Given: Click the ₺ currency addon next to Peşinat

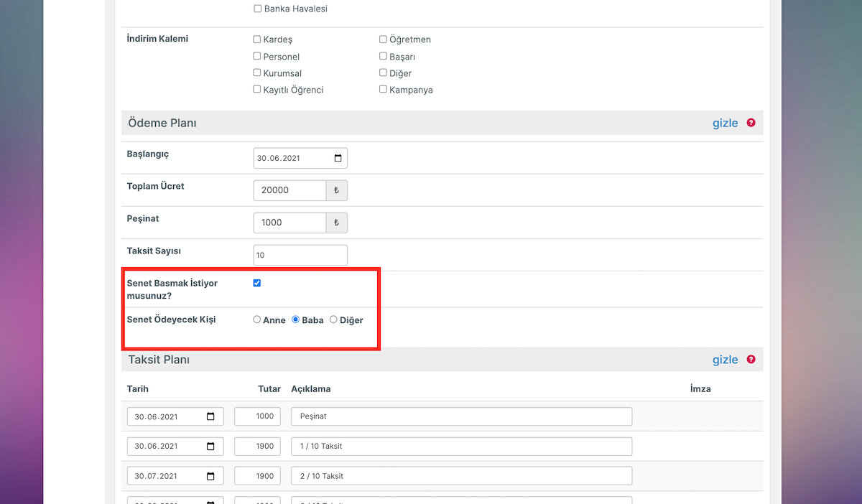Looking at the screenshot, I should coord(336,223).
